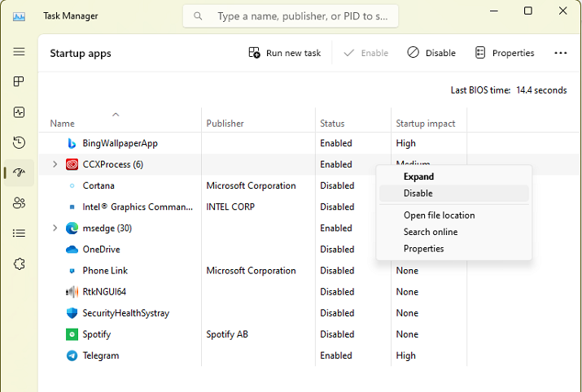Open the Users page icon
The width and height of the screenshot is (582, 392).
click(19, 203)
